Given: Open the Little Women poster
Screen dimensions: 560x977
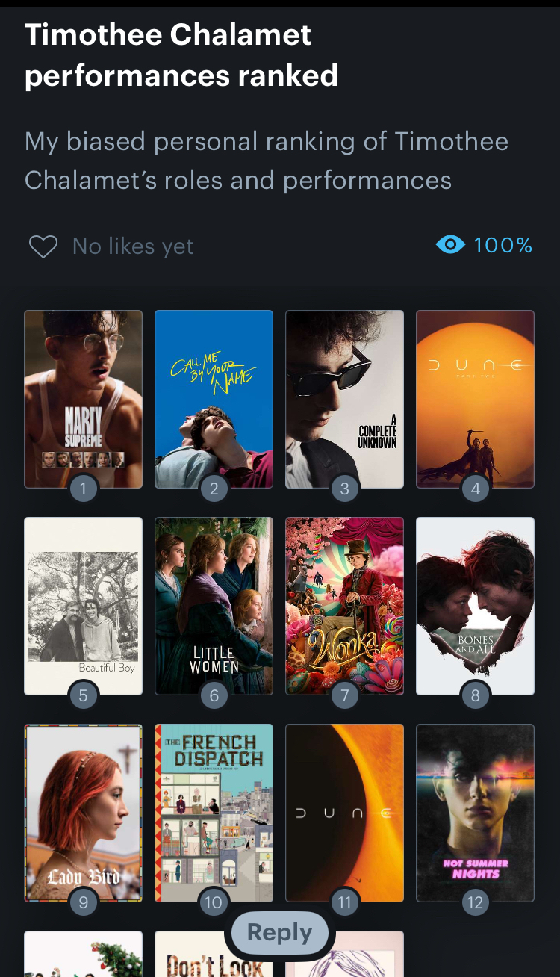Looking at the screenshot, I should coord(214,601).
